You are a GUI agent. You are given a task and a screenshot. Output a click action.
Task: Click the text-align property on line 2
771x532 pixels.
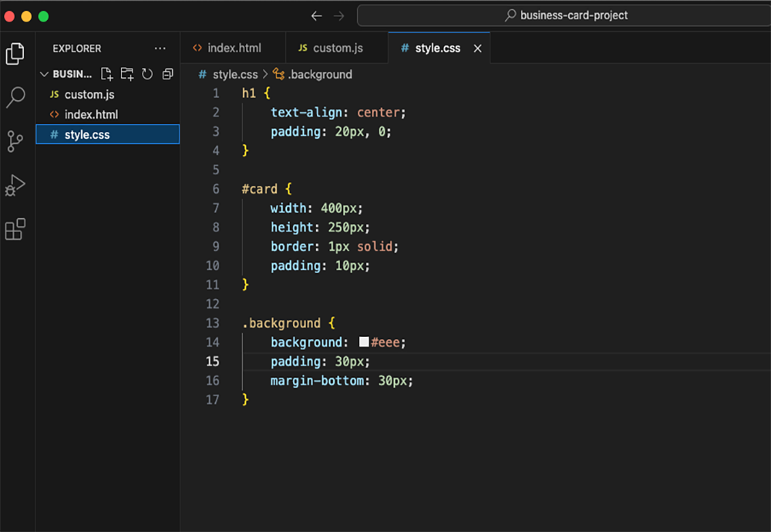pyautogui.click(x=306, y=113)
